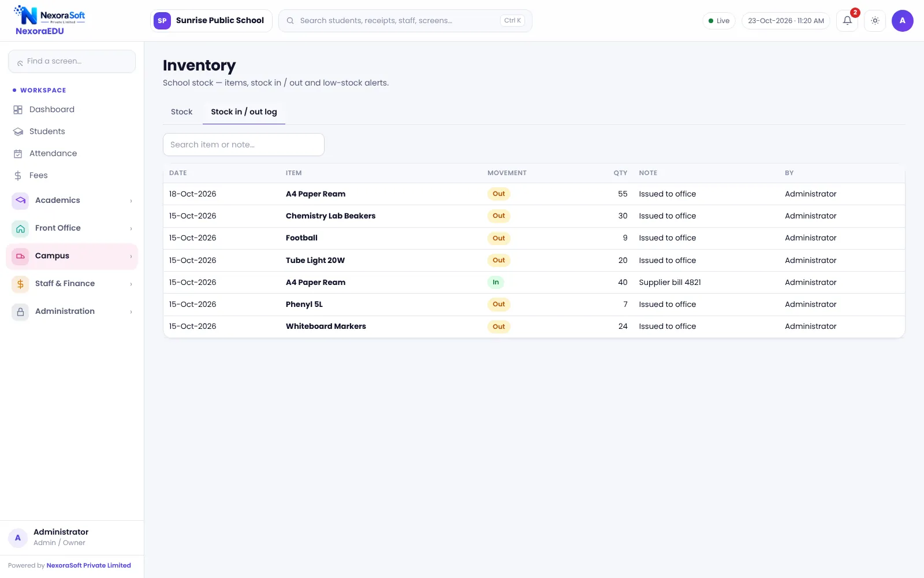The width and height of the screenshot is (924, 578).
Task: Click the Live status indicator
Action: coord(719,21)
